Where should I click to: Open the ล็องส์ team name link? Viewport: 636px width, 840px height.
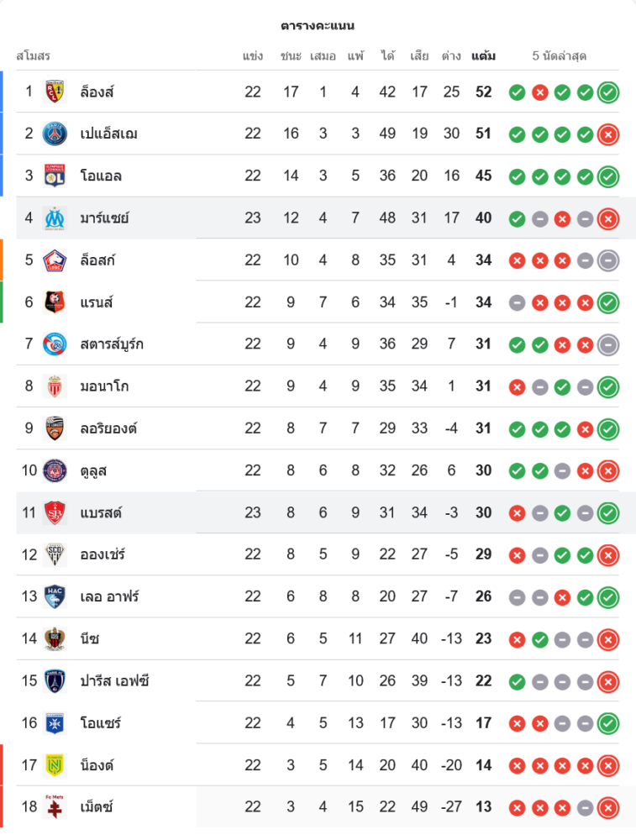tap(97, 92)
